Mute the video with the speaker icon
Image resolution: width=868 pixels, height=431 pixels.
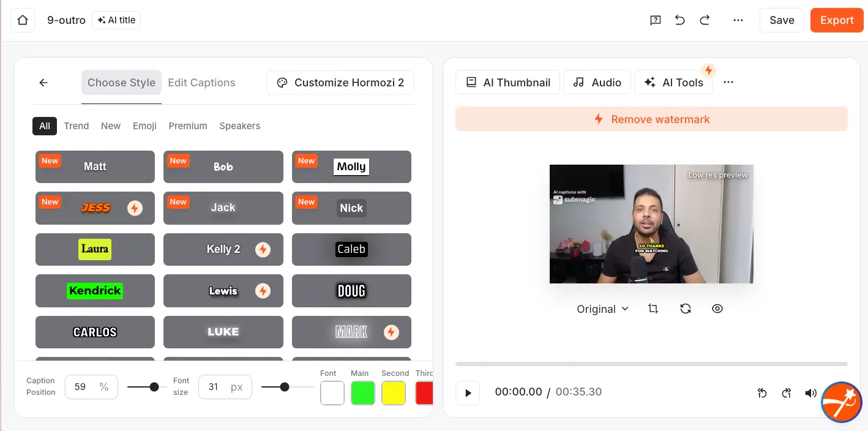pos(811,392)
